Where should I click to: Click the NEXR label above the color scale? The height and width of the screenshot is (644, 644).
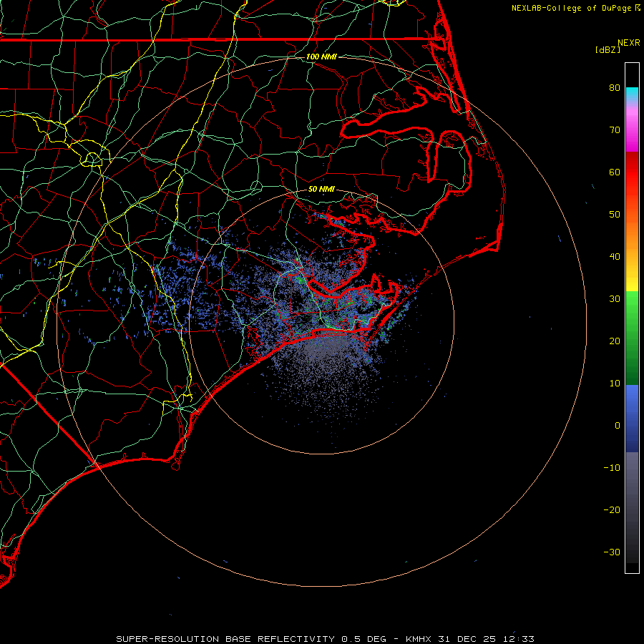pyautogui.click(x=628, y=43)
